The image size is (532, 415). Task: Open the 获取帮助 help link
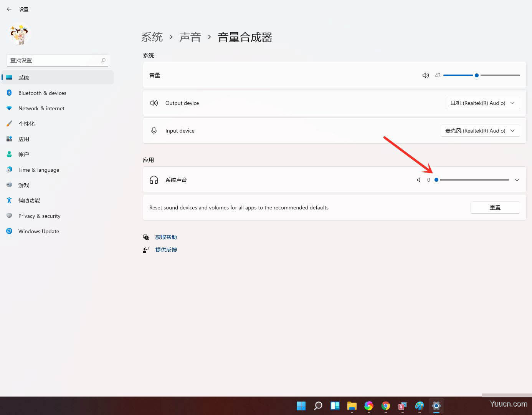pos(166,237)
